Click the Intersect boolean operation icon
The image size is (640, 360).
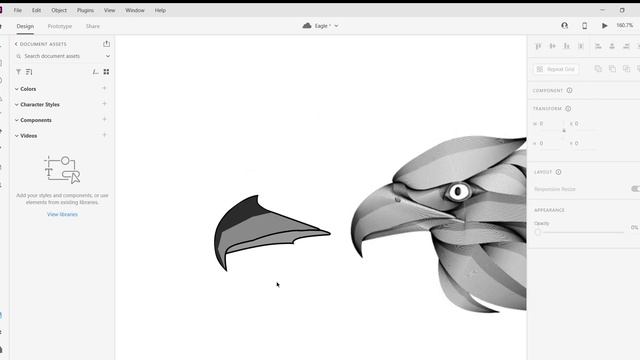tap(626, 69)
